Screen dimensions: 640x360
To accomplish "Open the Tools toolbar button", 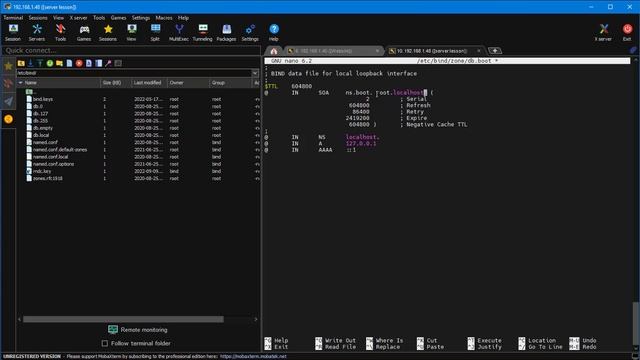I will (x=60, y=33).
